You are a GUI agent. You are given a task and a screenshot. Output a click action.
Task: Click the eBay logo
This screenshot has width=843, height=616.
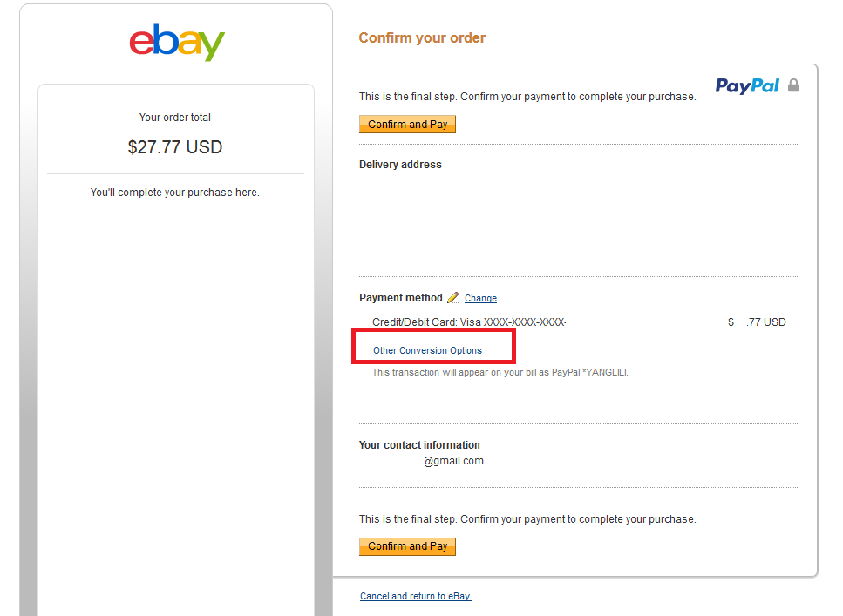pyautogui.click(x=177, y=42)
